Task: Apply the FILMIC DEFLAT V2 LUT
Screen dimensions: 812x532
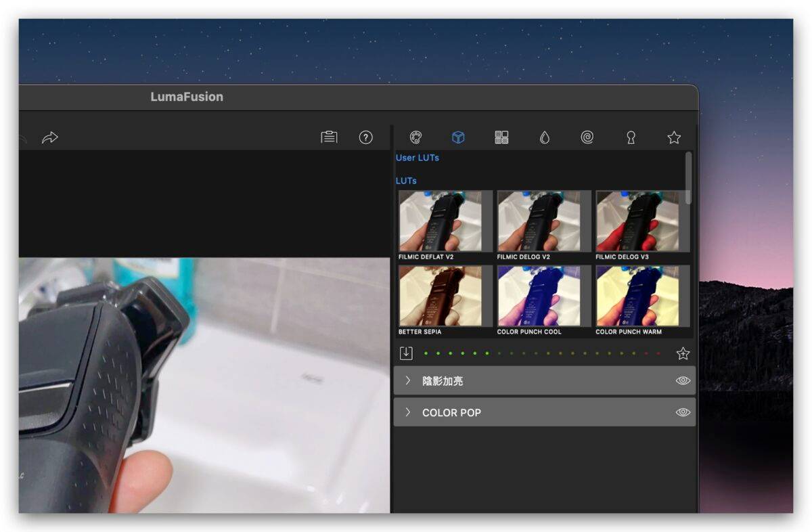Action: click(x=441, y=221)
